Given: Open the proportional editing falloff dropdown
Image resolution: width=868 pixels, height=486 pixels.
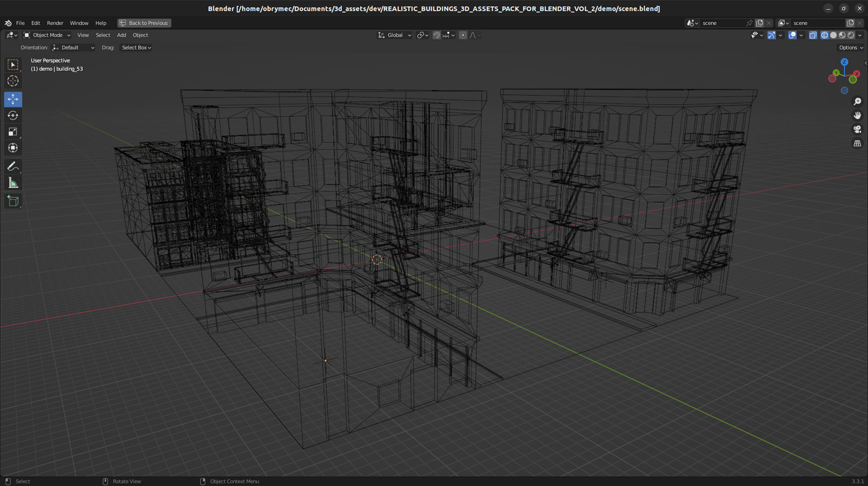Looking at the screenshot, I should click(x=475, y=35).
